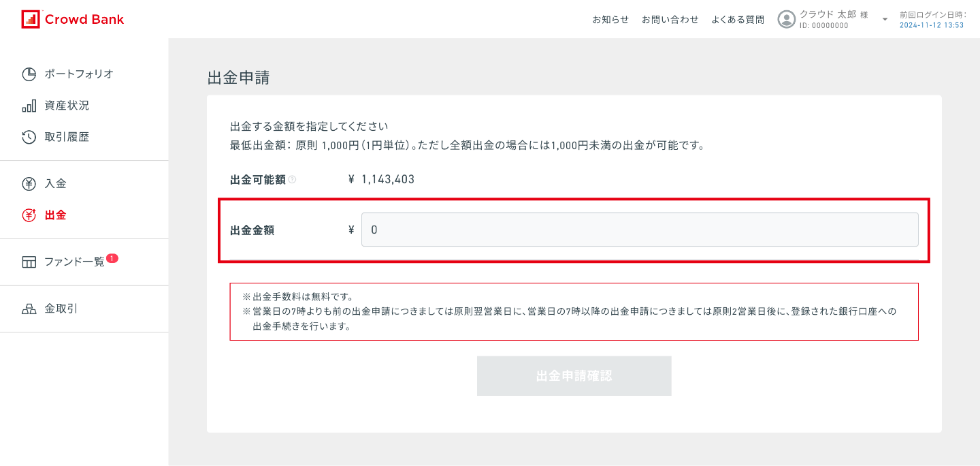The height and width of the screenshot is (466, 980).
Task: Expand the user account dropdown arrow
Action: pos(885,20)
